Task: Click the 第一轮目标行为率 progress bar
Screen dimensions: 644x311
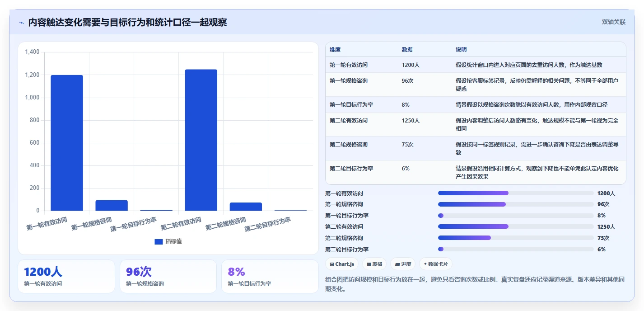Action: (516, 216)
